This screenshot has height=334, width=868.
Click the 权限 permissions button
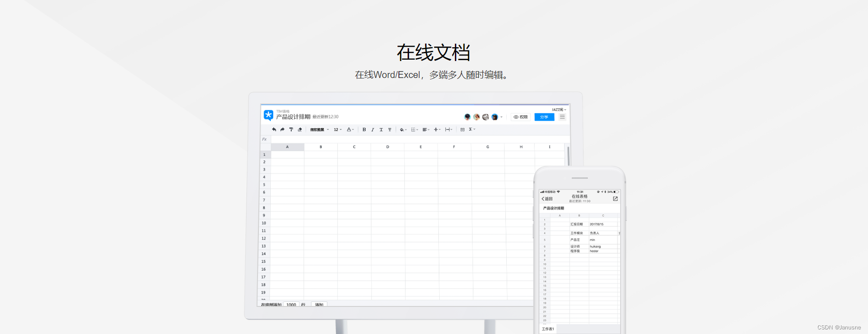(x=521, y=117)
